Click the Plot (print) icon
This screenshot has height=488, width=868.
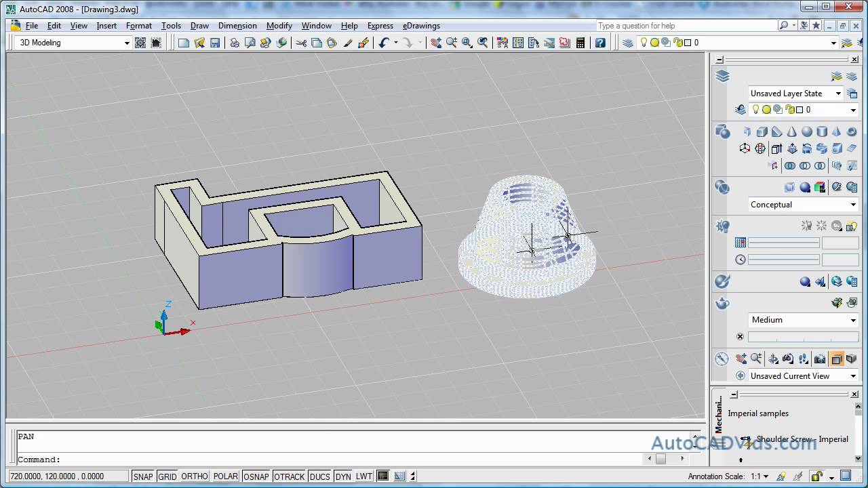pos(235,43)
